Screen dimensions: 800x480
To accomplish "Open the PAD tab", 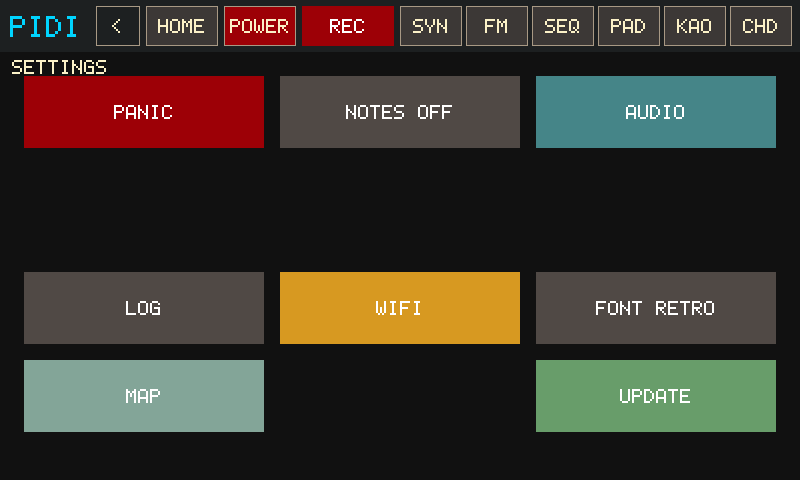I will (x=629, y=26).
